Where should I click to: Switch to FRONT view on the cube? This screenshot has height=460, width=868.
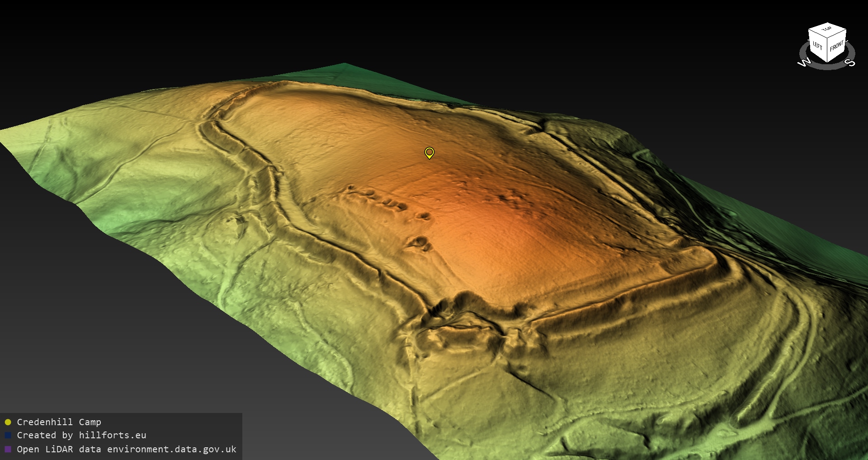(x=836, y=46)
